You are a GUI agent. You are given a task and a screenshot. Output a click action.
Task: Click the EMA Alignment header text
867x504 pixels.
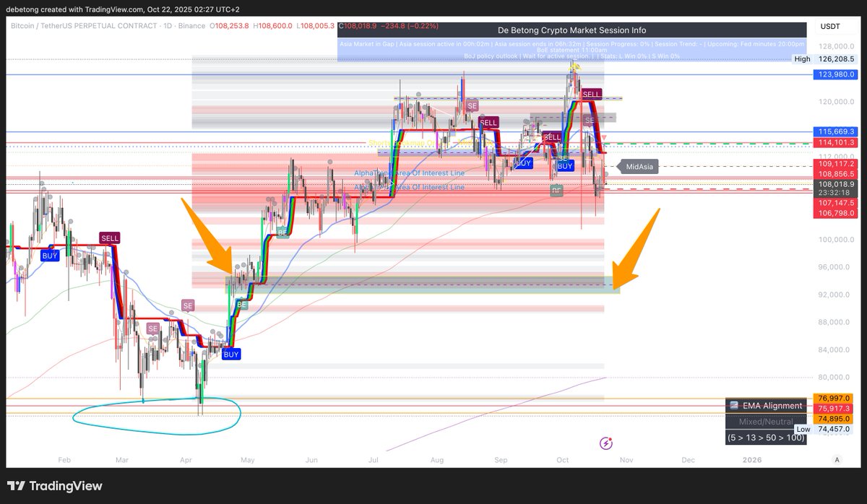click(x=772, y=406)
